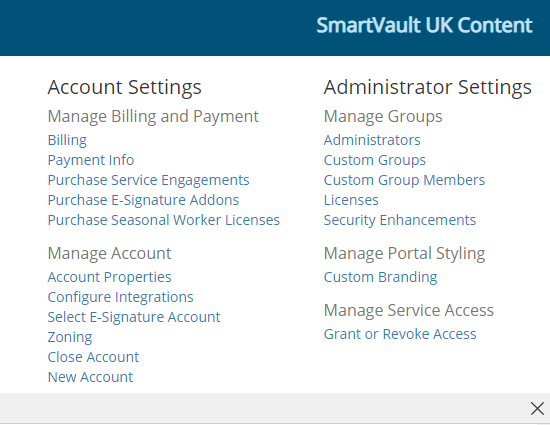The image size is (550, 425).
Task: View Custom Group Members
Action: point(404,180)
